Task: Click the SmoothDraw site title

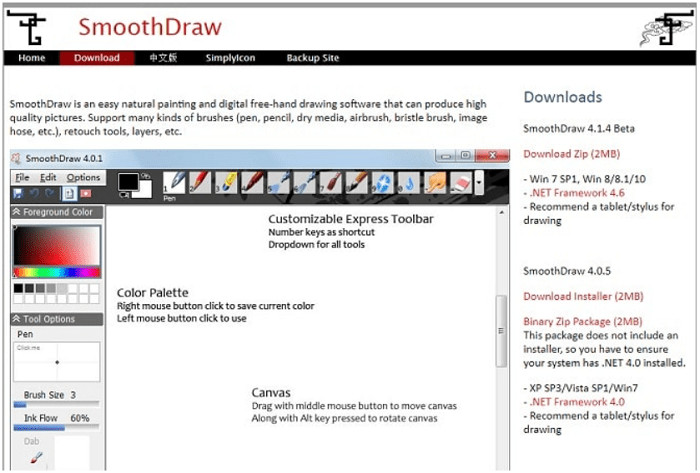Action: click(x=150, y=27)
